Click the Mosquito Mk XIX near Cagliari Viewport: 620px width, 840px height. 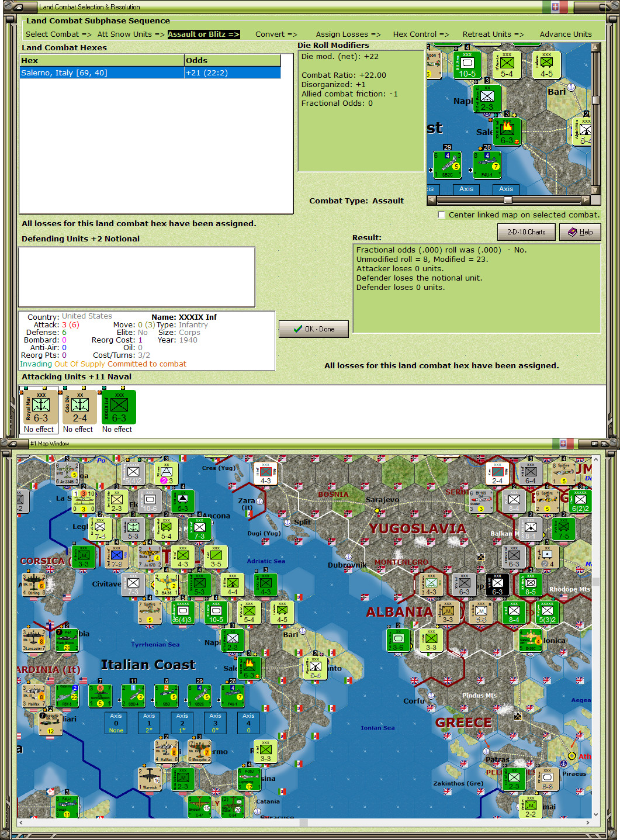50,724
